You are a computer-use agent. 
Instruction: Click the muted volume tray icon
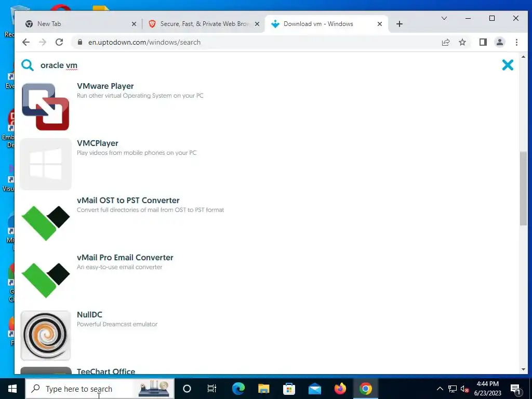[464, 389]
